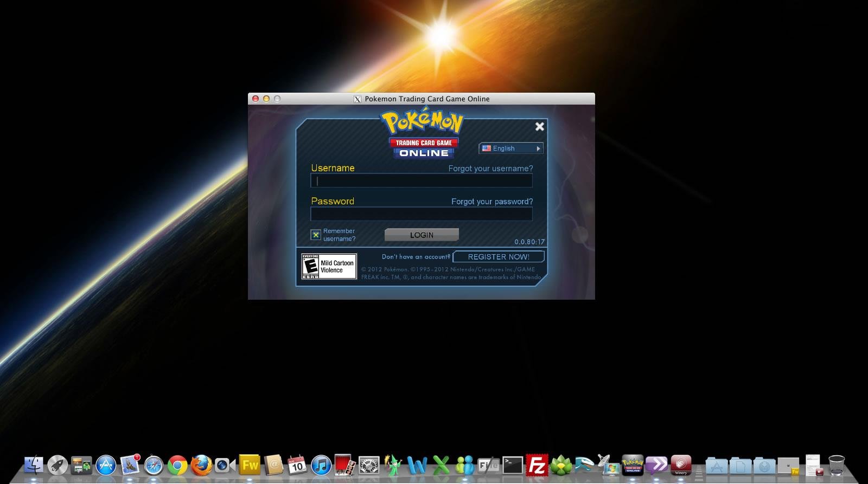Open the English language dropdown

pyautogui.click(x=511, y=148)
